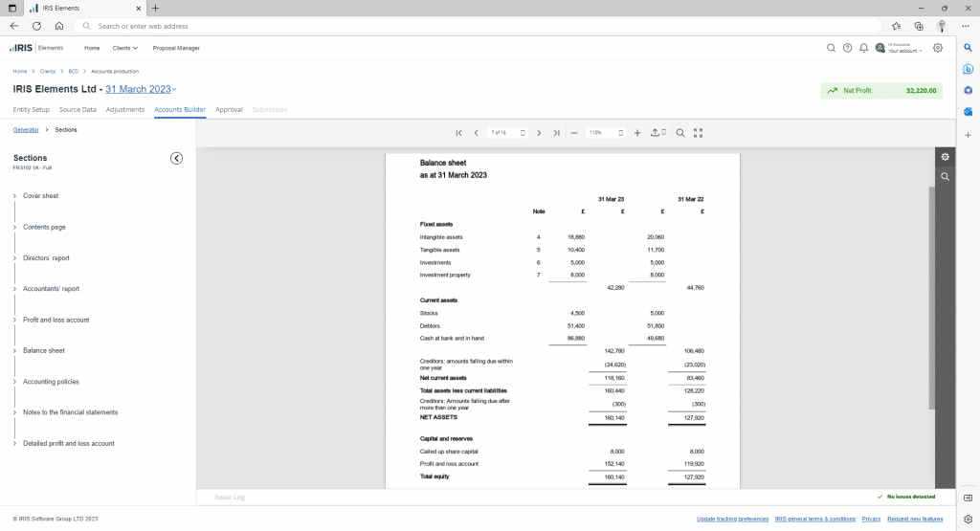Select the Accounts Builder tab
Viewport: 980px width, 531px height.
click(180, 109)
